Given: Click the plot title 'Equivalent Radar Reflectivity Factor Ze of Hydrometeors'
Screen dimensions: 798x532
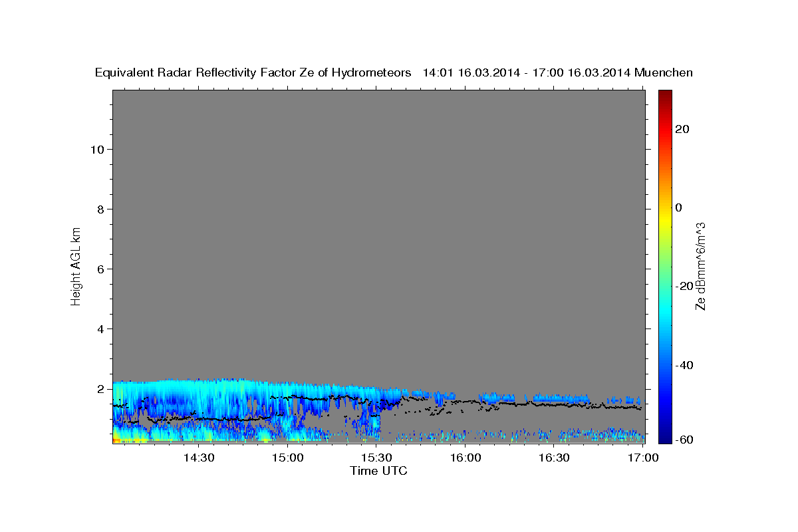Looking at the screenshot, I should click(253, 72).
